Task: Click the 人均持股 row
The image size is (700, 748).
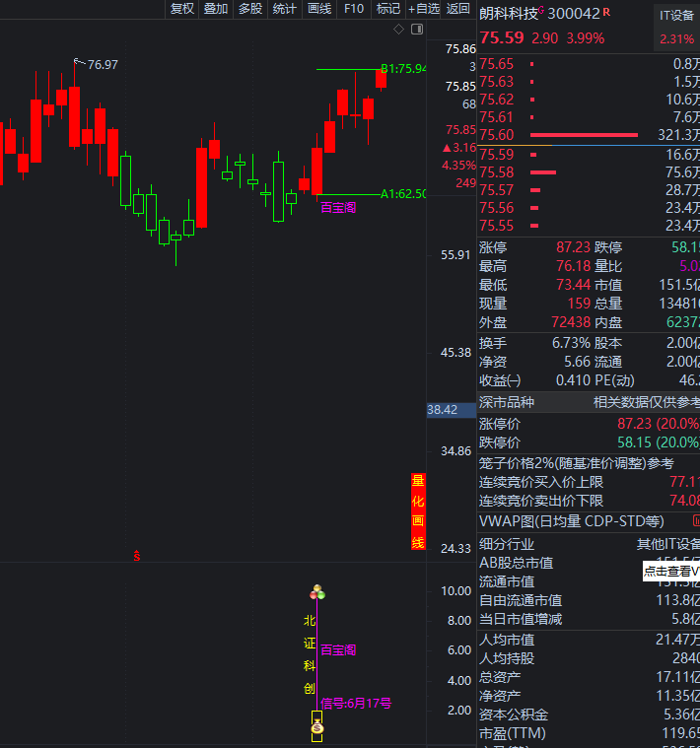Action: (589, 658)
